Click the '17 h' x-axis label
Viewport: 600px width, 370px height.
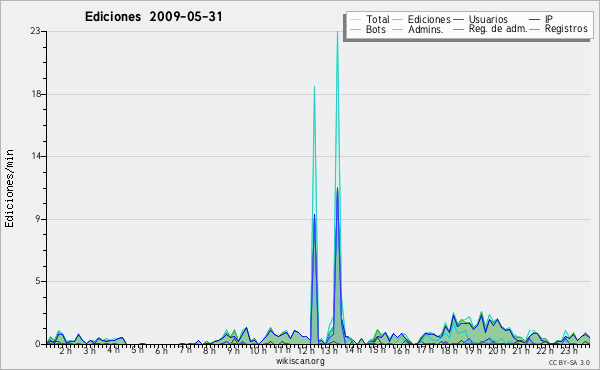[x=426, y=350]
